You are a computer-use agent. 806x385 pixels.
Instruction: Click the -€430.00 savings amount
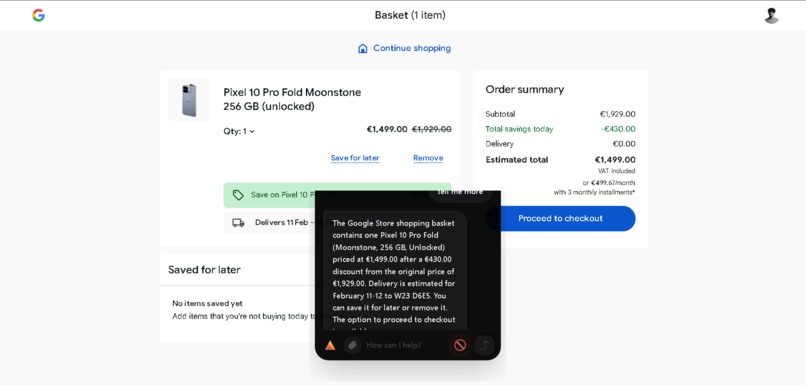618,129
